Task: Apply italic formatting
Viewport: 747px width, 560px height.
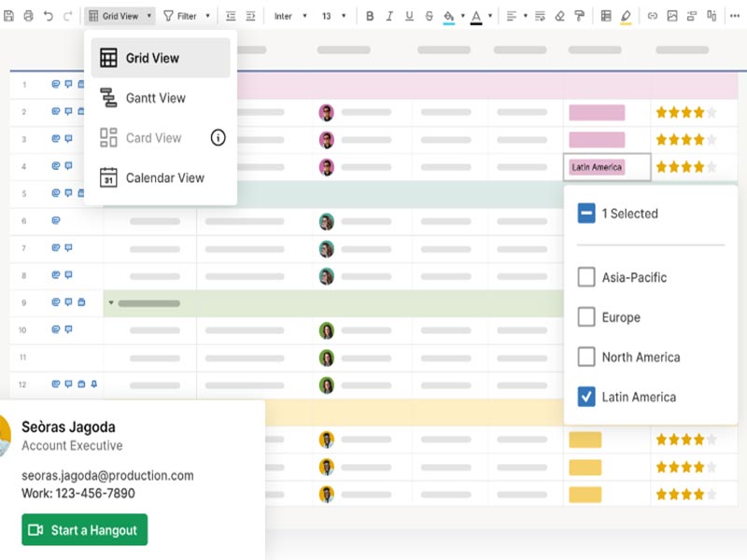Action: tap(388, 15)
